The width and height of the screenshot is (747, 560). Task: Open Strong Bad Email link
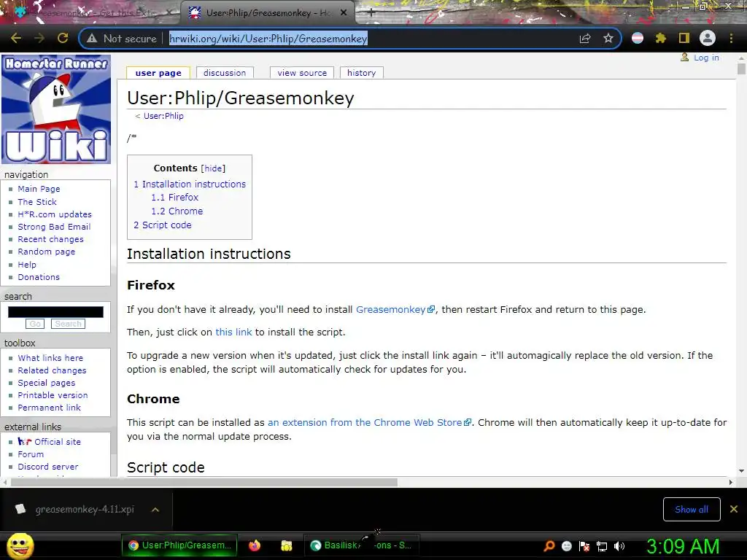54,227
